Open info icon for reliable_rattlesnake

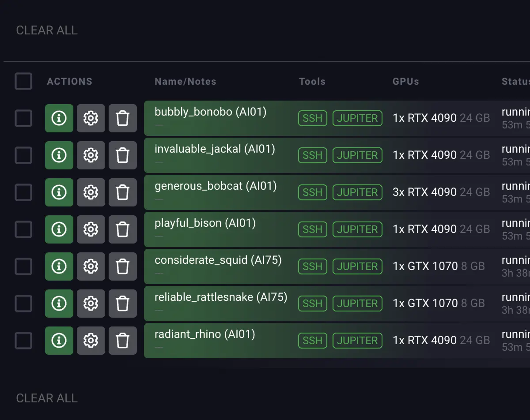pos(59,304)
